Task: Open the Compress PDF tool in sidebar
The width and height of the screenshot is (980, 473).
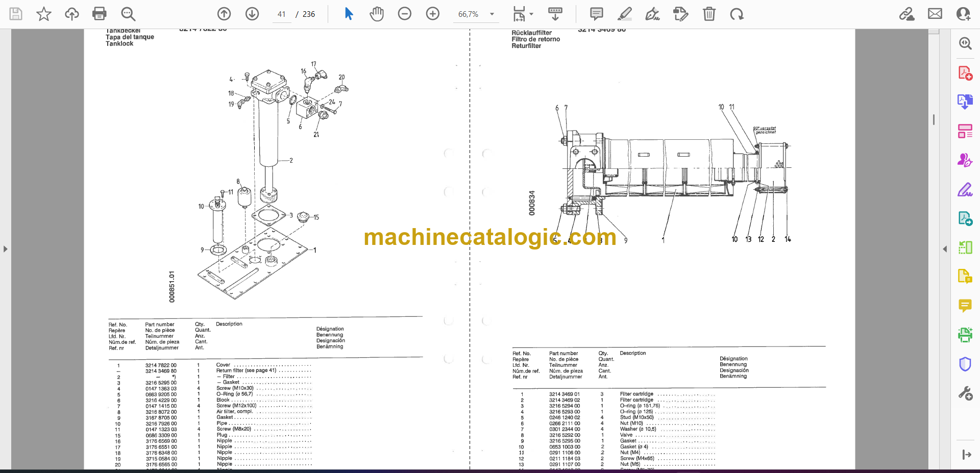Action: tap(965, 247)
